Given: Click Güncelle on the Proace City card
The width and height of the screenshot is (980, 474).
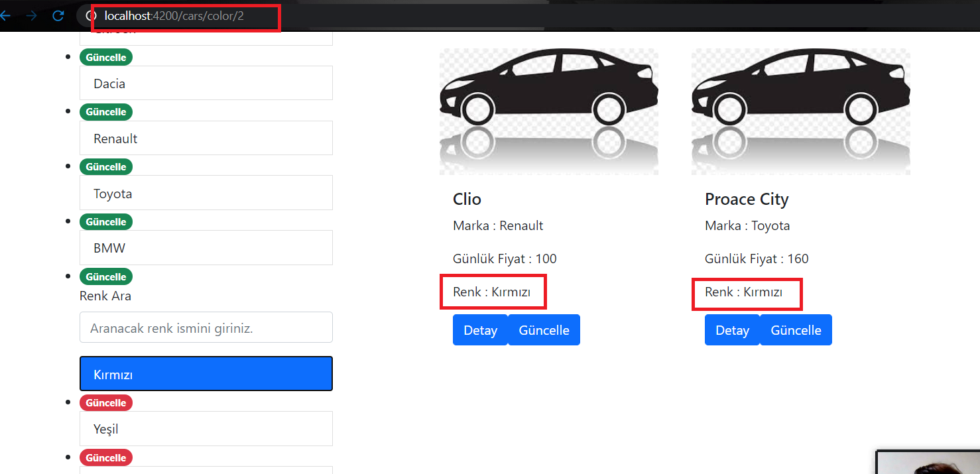Looking at the screenshot, I should coord(796,329).
